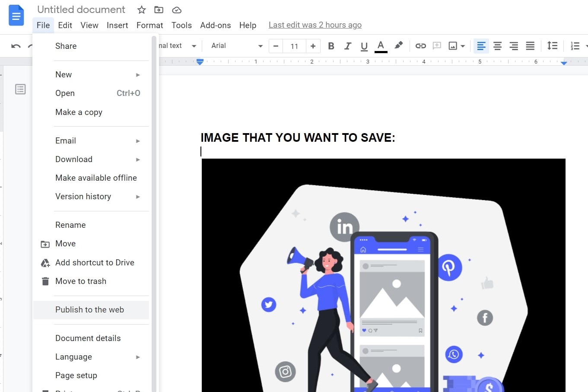Click the undo arrow icon
The height and width of the screenshot is (392, 588).
[x=16, y=46]
